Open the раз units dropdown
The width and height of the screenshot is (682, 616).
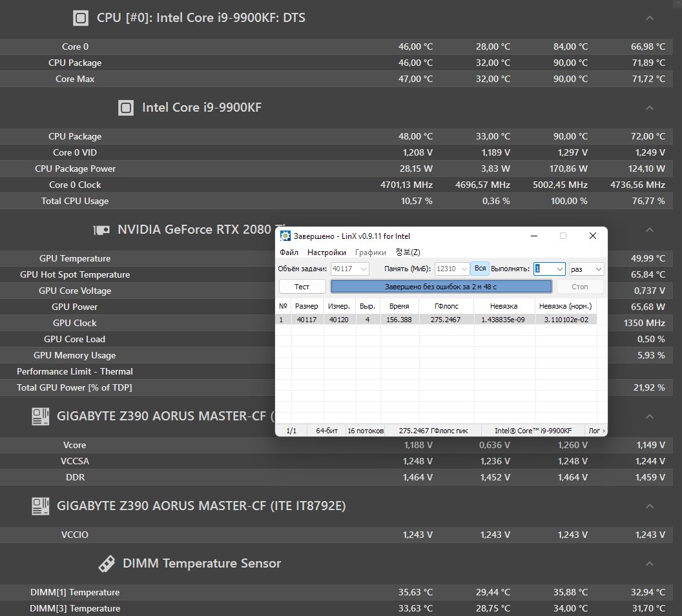click(586, 269)
